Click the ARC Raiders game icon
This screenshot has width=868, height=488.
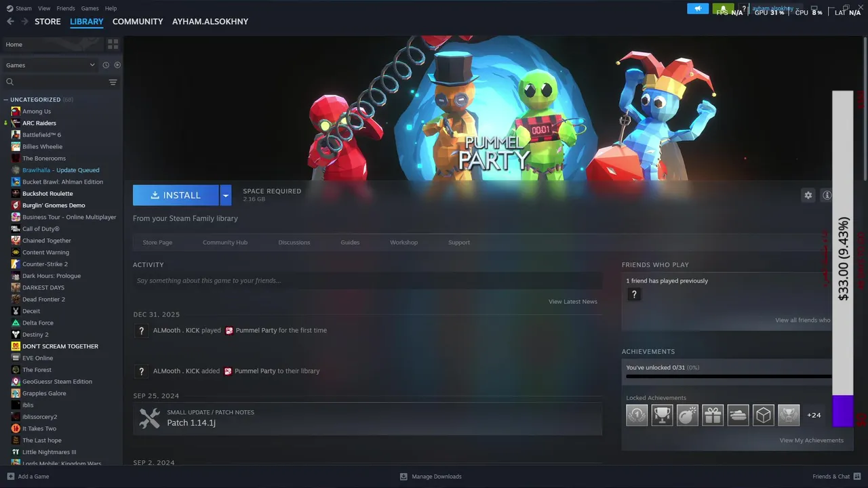[x=16, y=123]
